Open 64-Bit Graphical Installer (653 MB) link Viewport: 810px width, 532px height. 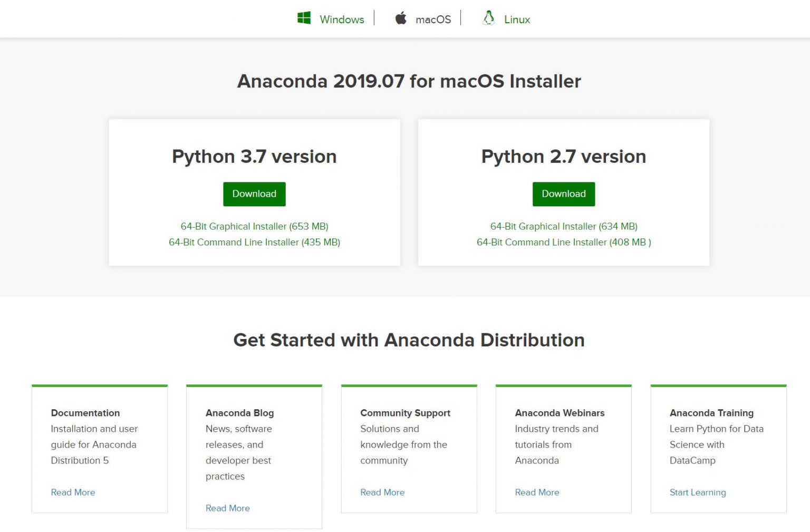[x=254, y=226]
